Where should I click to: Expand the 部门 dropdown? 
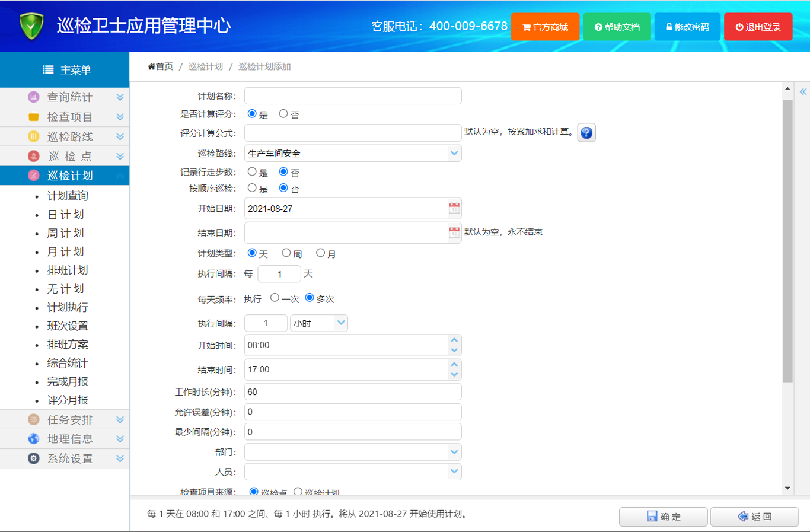point(454,452)
